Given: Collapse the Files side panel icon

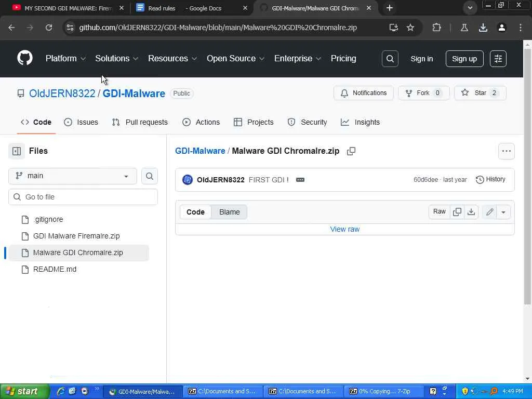Looking at the screenshot, I should coord(17,151).
